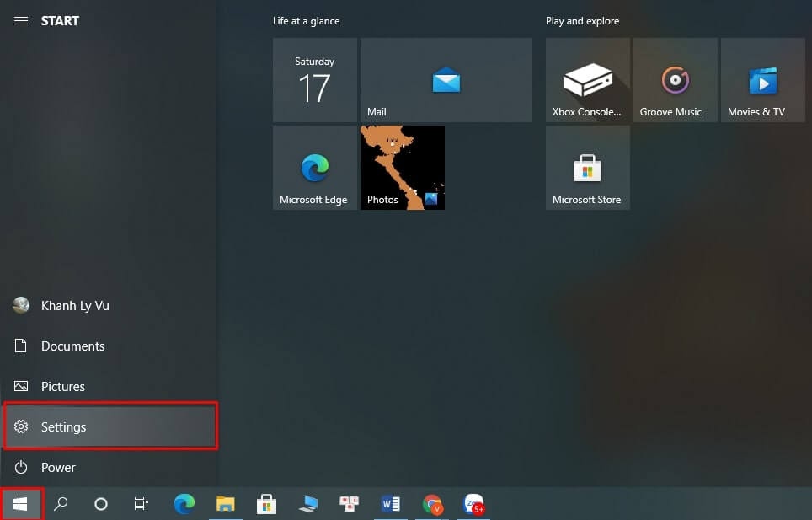Viewport: 812px width, 520px height.
Task: Open Documents from Start sidebar
Action: point(109,346)
